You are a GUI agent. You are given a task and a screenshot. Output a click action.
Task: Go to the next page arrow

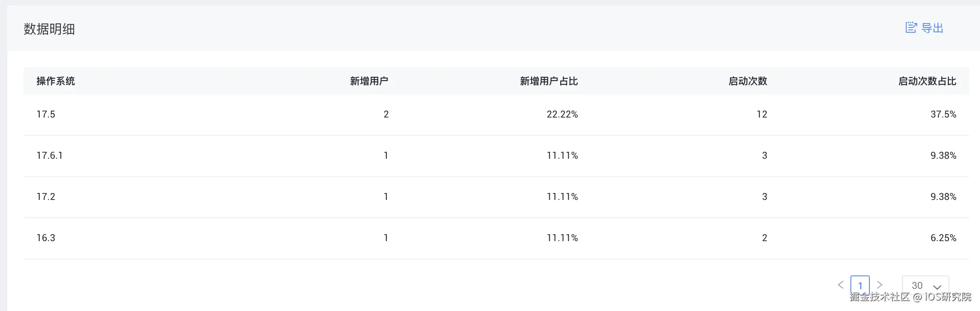[880, 285]
